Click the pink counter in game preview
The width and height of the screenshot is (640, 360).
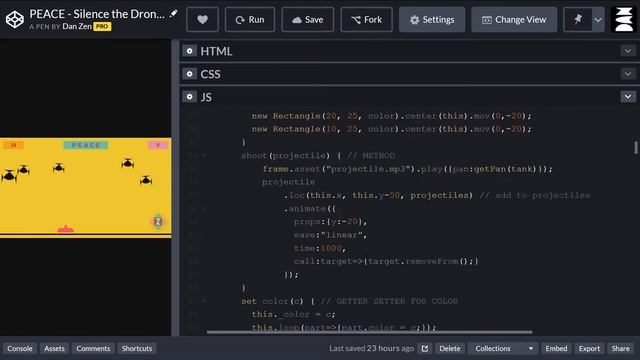click(158, 145)
